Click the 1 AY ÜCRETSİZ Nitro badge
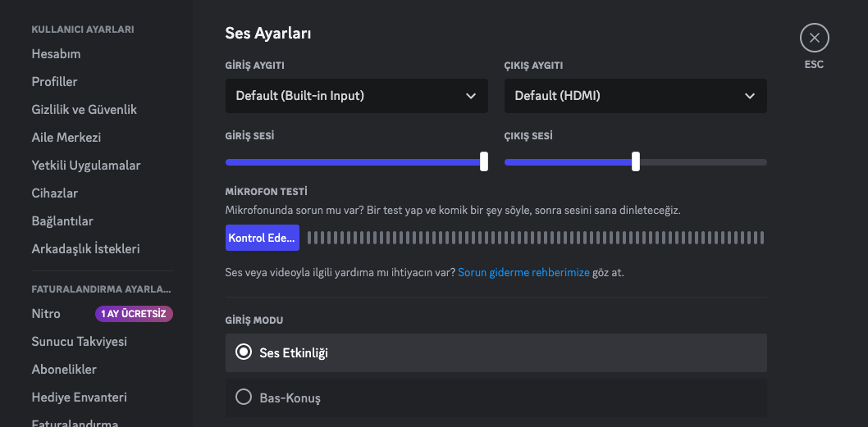The image size is (868, 427). (134, 314)
